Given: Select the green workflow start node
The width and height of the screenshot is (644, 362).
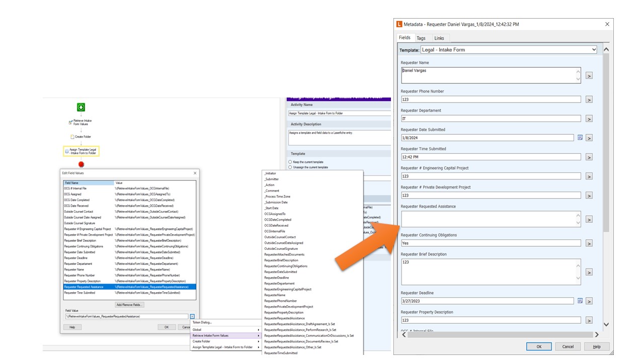Looking at the screenshot, I should (x=81, y=107).
